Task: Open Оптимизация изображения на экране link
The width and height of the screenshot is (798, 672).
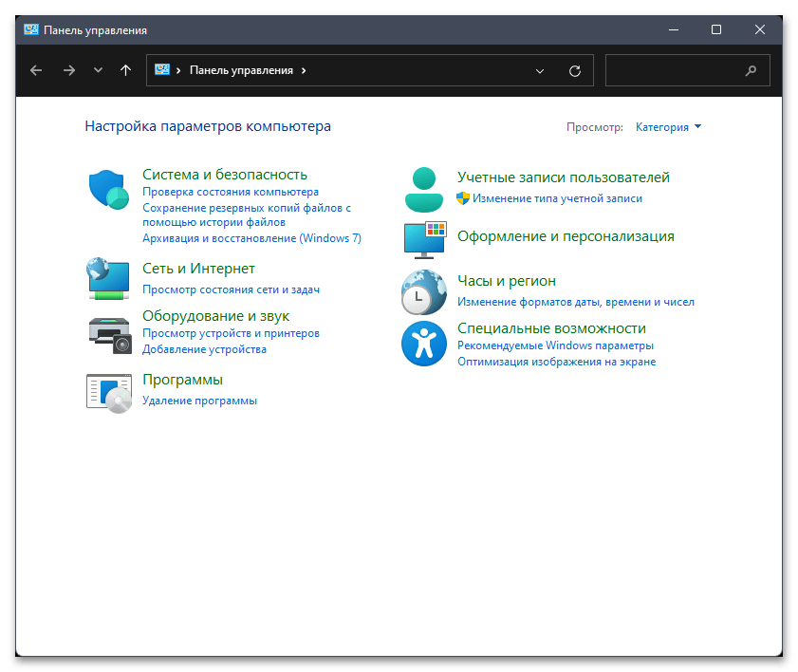Action: click(x=556, y=362)
